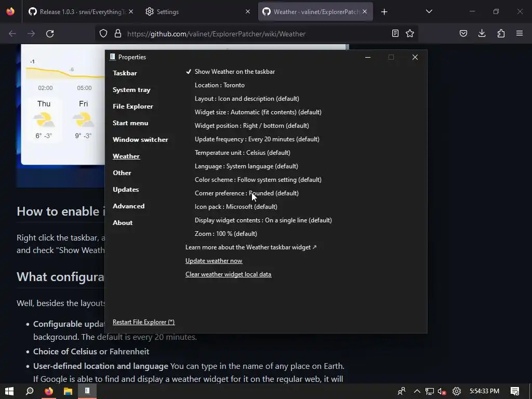532x399 pixels.
Task: Open the Language setting dropdown
Action: pyautogui.click(x=246, y=166)
